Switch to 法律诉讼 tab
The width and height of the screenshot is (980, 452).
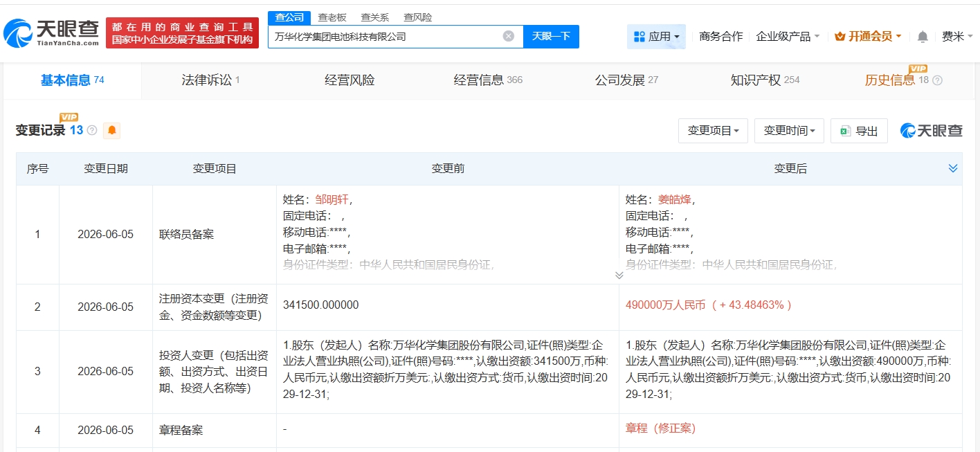[x=210, y=80]
